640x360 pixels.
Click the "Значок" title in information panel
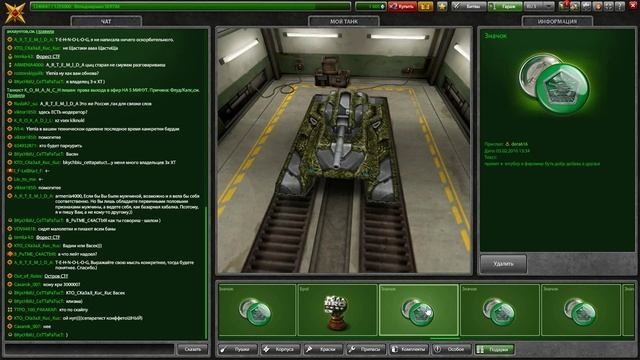pos(496,36)
